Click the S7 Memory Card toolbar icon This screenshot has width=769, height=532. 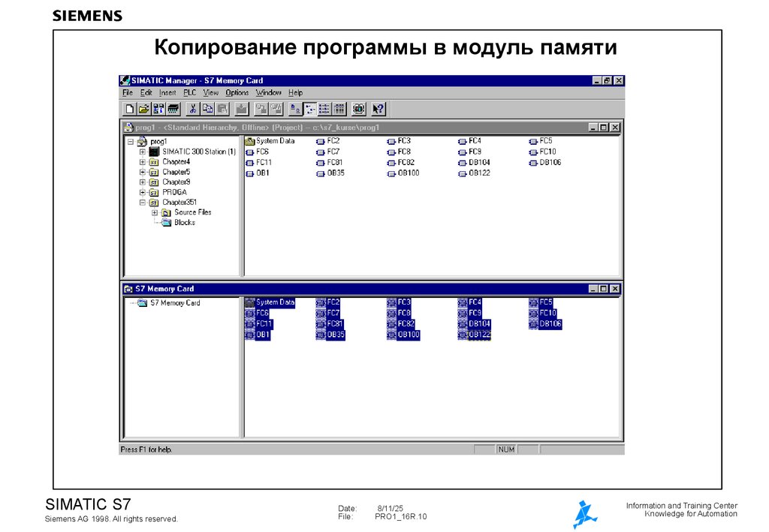173,109
